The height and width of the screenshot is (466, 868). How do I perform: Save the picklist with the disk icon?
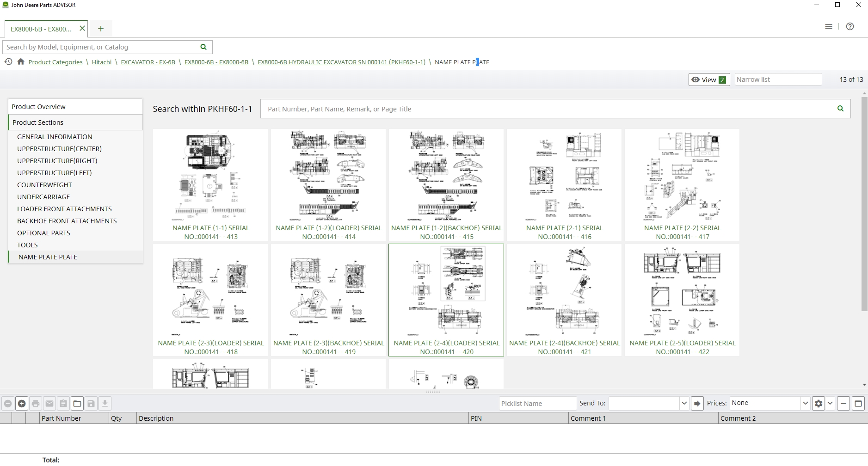pyautogui.click(x=91, y=404)
